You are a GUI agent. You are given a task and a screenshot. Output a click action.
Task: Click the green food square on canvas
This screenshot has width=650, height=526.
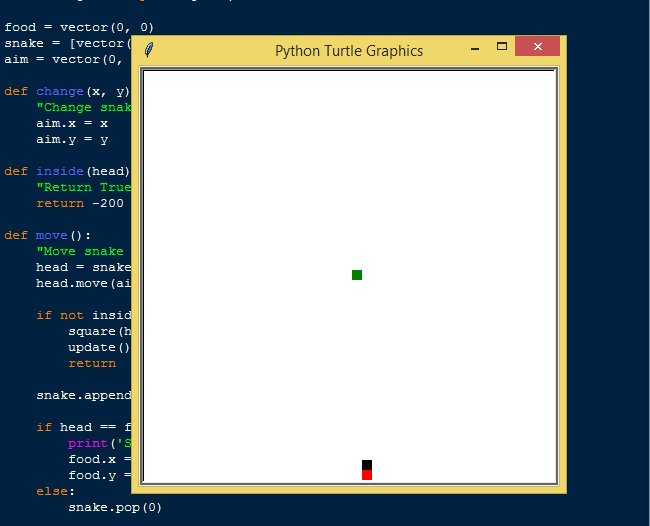[x=357, y=275]
